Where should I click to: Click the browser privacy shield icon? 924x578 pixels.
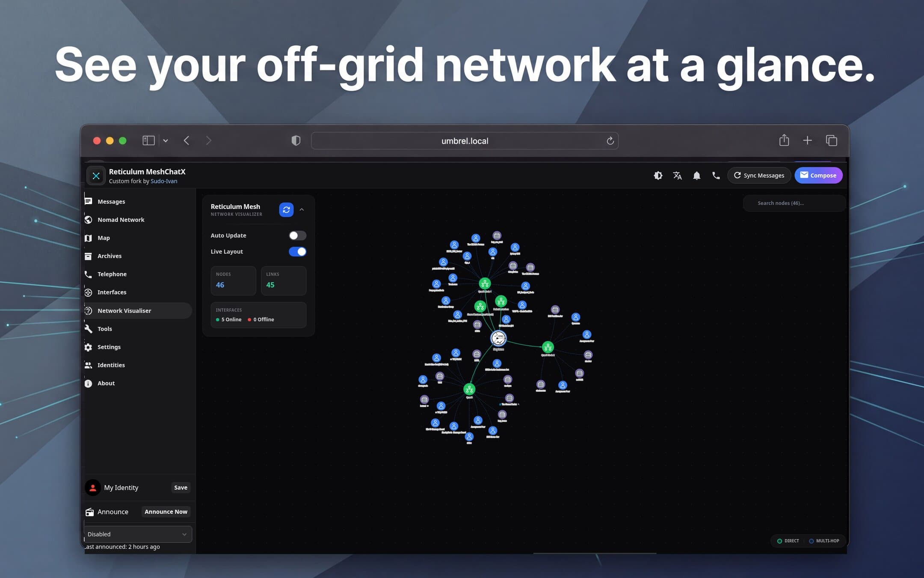[296, 140]
